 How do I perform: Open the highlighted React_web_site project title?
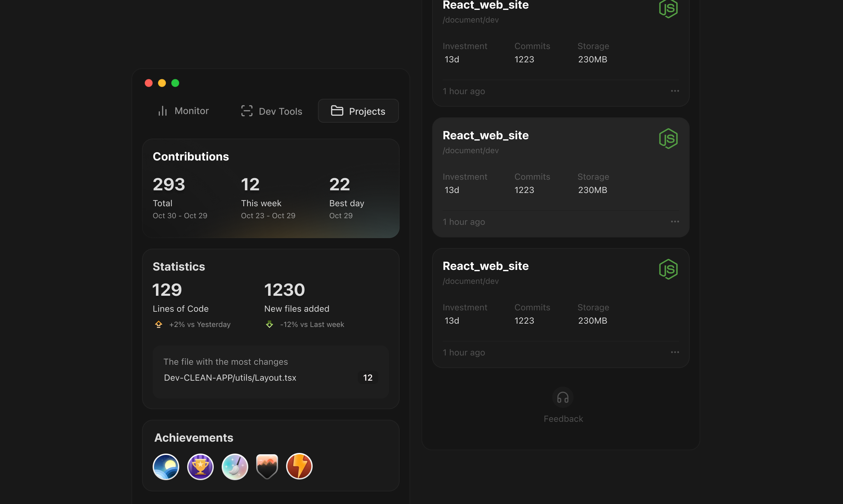(x=486, y=136)
